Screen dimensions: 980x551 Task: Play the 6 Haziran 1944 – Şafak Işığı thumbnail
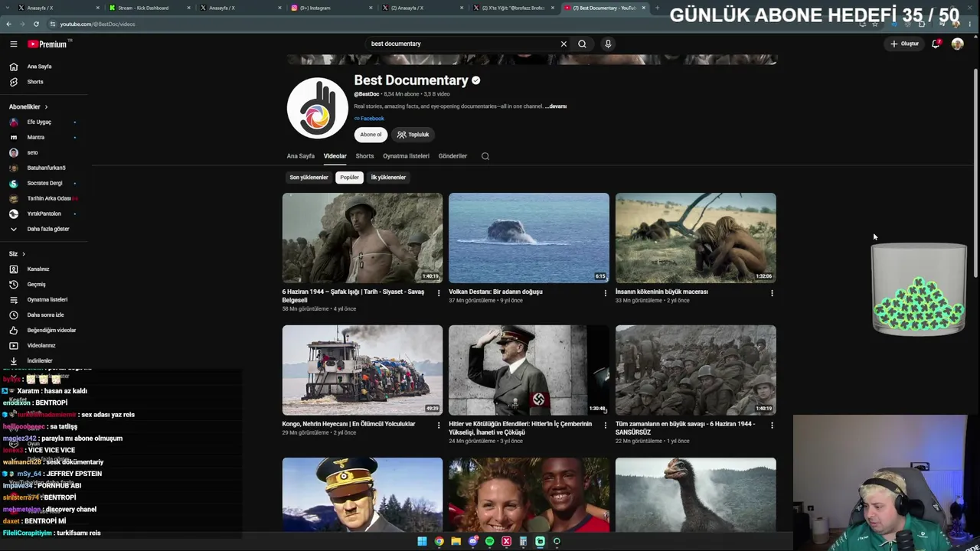pos(362,238)
